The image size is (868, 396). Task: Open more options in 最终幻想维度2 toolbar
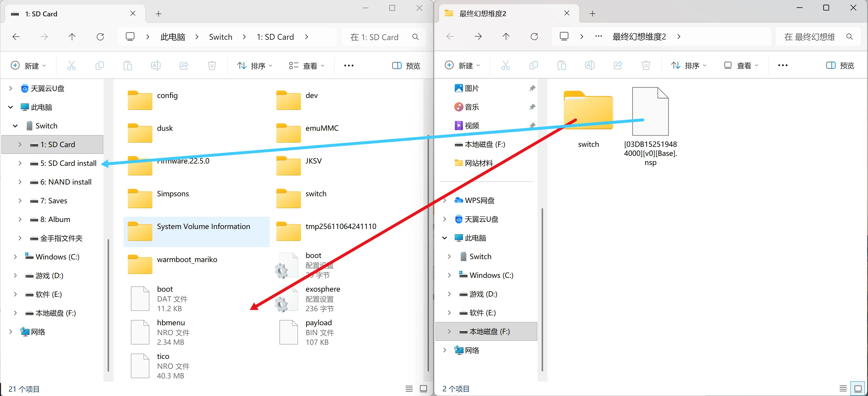(783, 66)
